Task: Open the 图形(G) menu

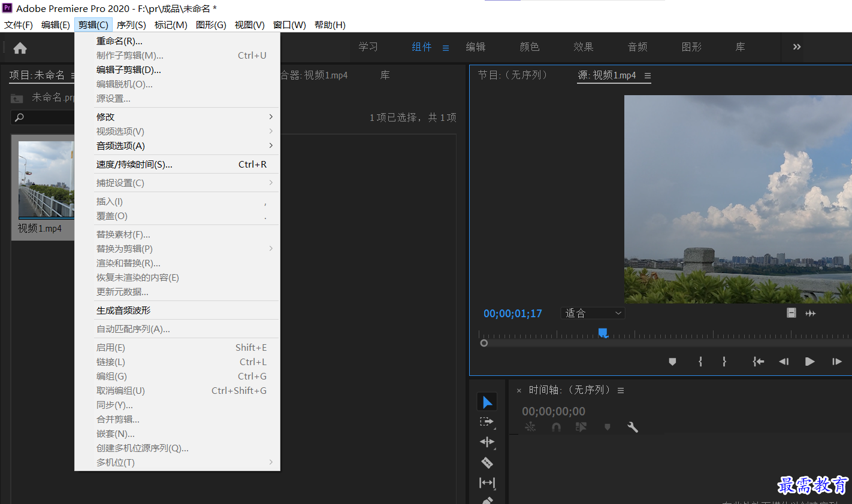Action: pos(211,25)
